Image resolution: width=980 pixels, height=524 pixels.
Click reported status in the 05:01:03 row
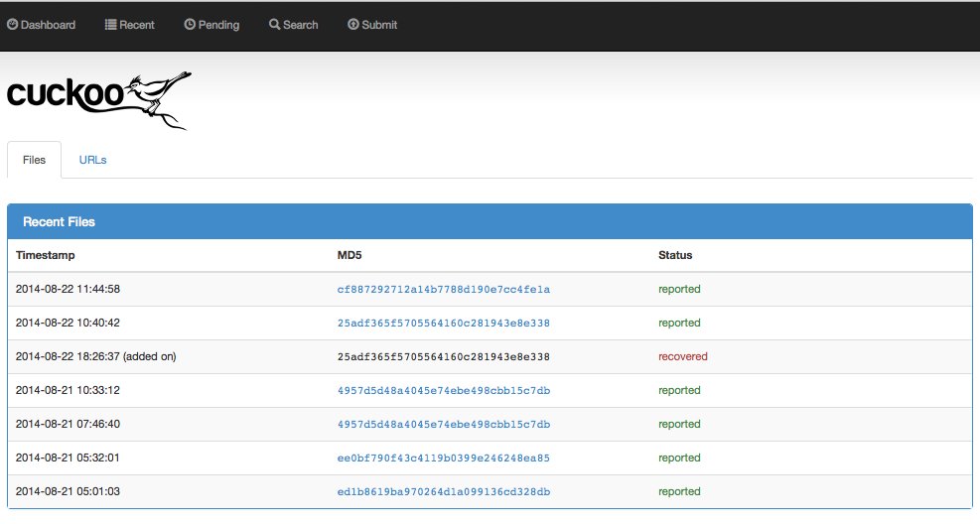coord(679,491)
